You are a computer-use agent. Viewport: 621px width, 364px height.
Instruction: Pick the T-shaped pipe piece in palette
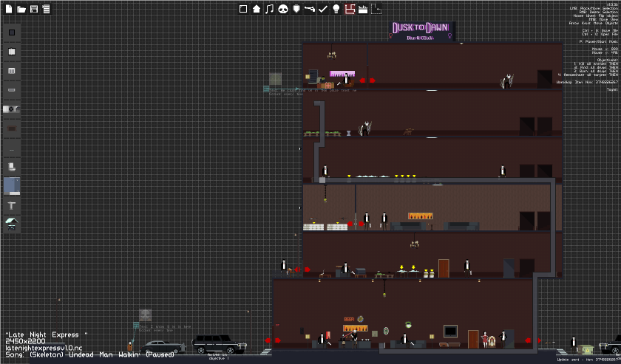(12, 205)
